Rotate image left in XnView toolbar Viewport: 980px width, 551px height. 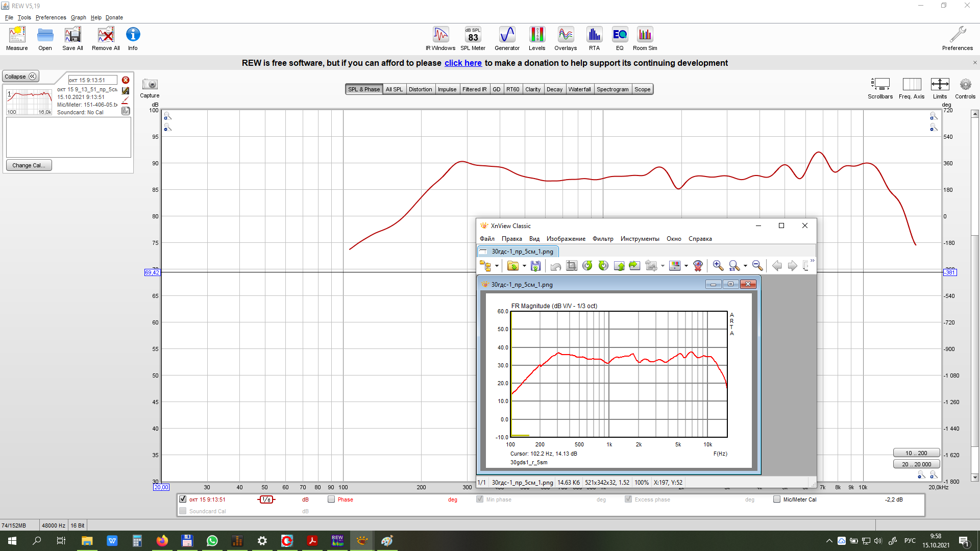point(587,266)
